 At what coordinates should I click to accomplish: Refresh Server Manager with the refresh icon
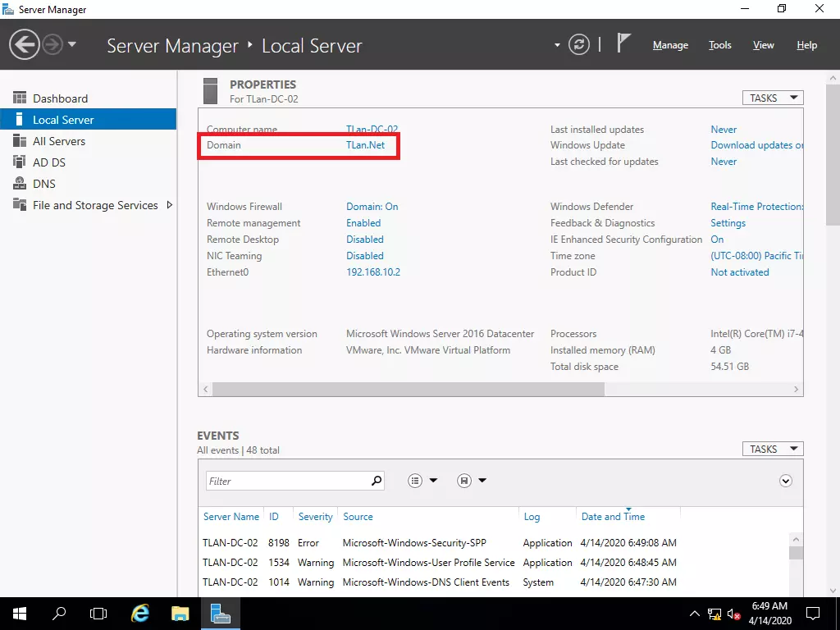[579, 44]
